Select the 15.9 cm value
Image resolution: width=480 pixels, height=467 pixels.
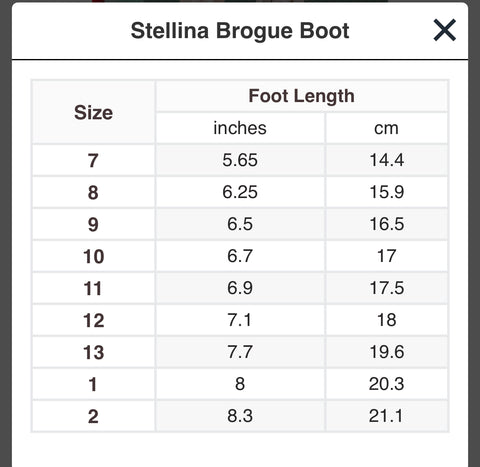point(386,192)
